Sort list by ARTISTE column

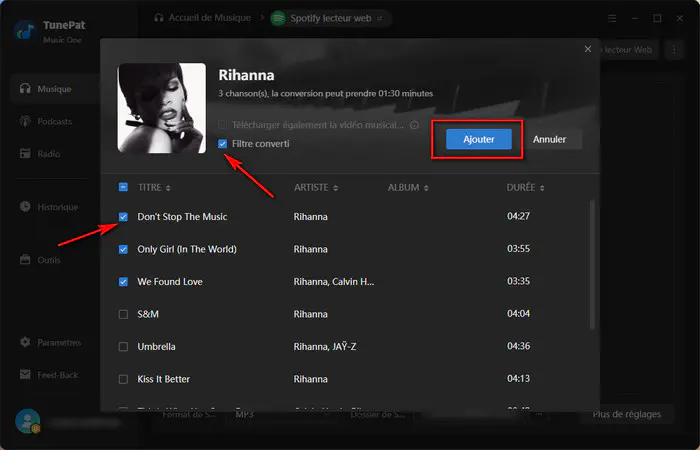tap(316, 188)
